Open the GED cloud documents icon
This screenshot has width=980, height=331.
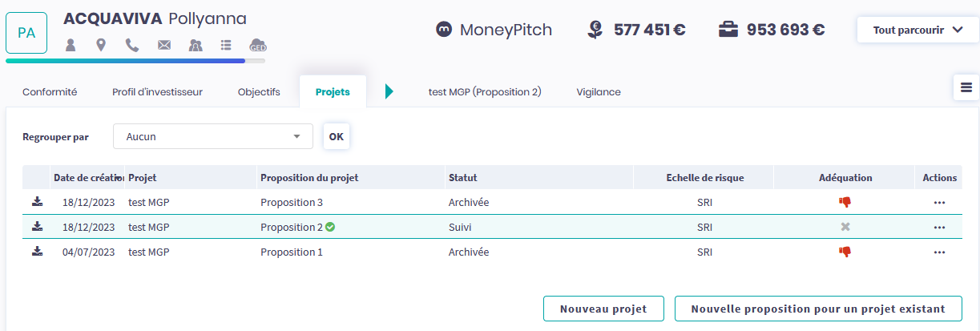coord(257,45)
